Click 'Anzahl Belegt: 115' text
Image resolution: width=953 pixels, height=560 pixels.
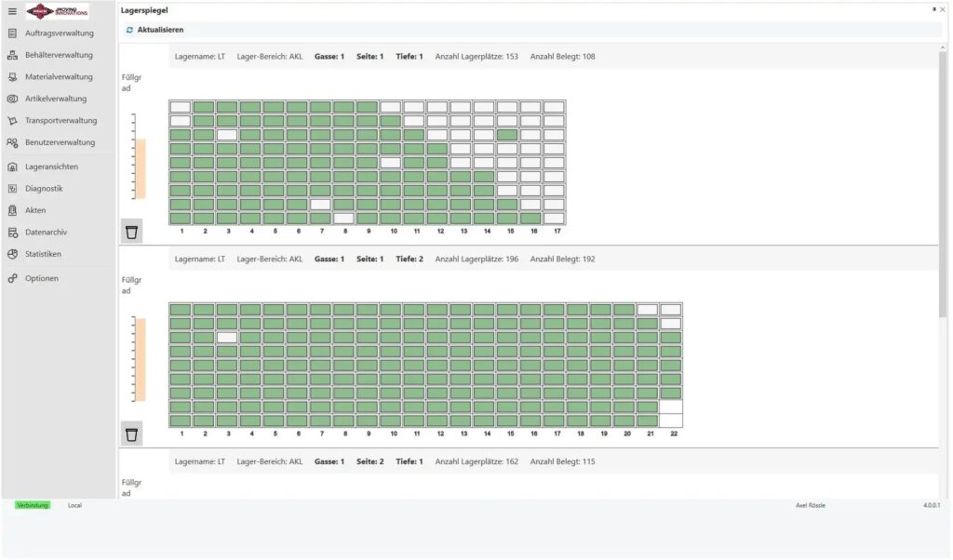point(562,461)
